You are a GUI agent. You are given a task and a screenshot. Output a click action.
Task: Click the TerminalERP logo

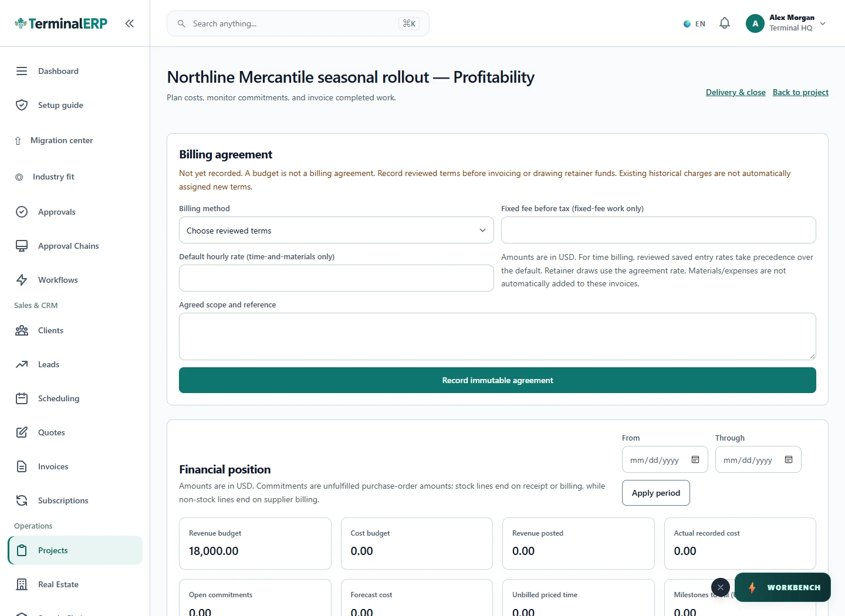click(61, 23)
